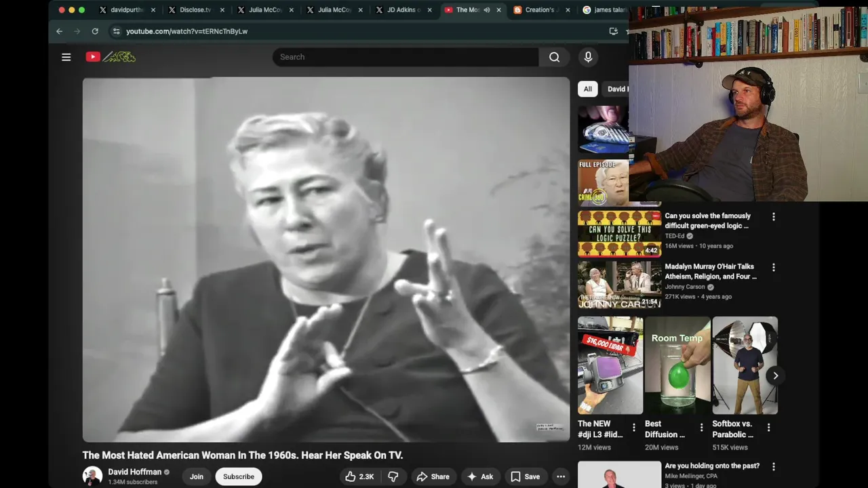Open 'Are you holding onto the past?' thumbnail
This screenshot has height=488, width=868.
619,474
